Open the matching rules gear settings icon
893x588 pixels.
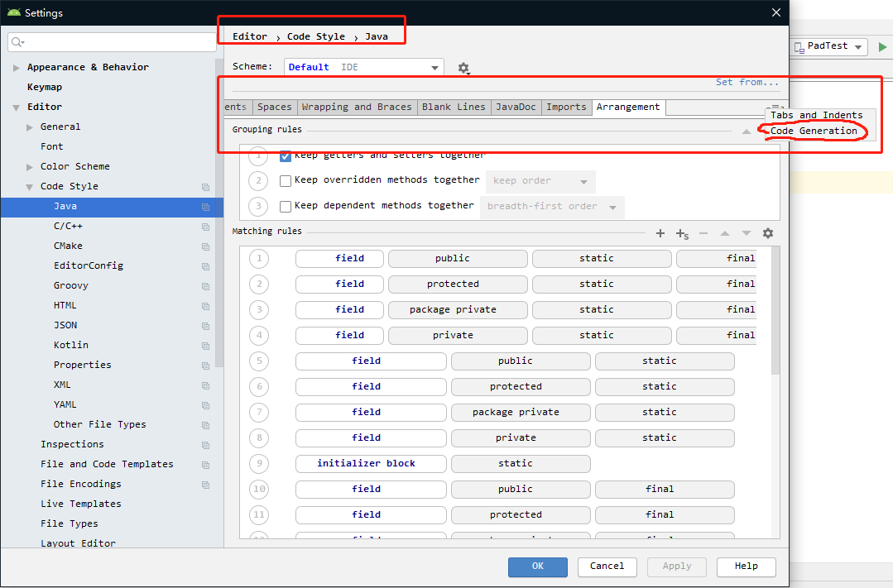[768, 233]
